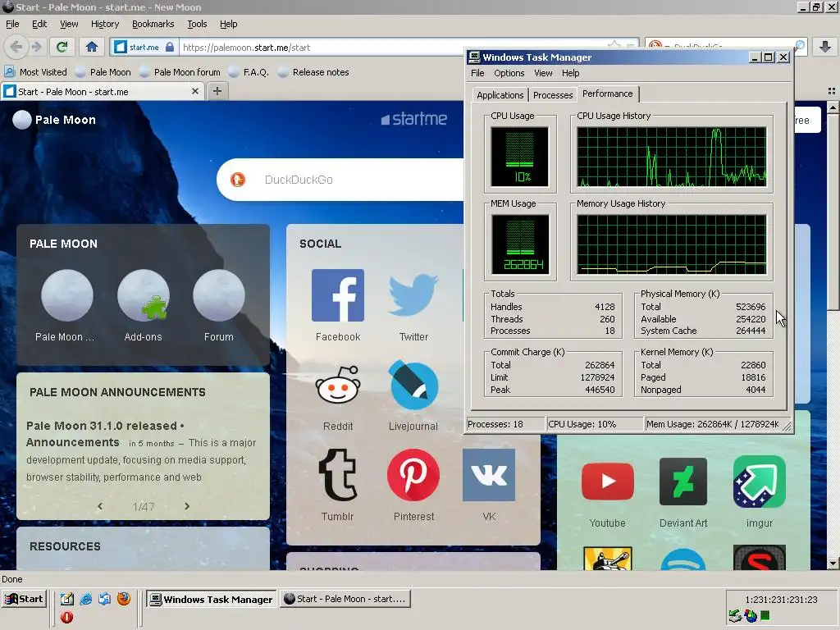Open the Tumblr tile
This screenshot has height=630, width=840.
[337, 475]
